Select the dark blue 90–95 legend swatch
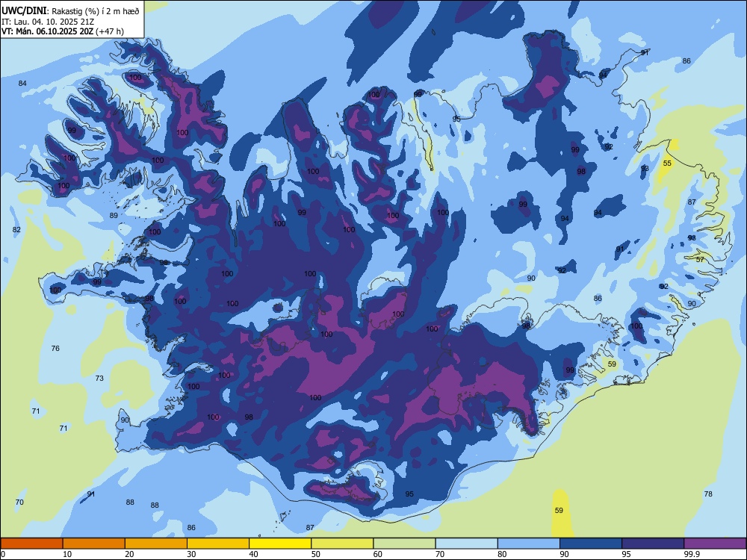Viewport: 747px width, 560px height. pyautogui.click(x=591, y=544)
